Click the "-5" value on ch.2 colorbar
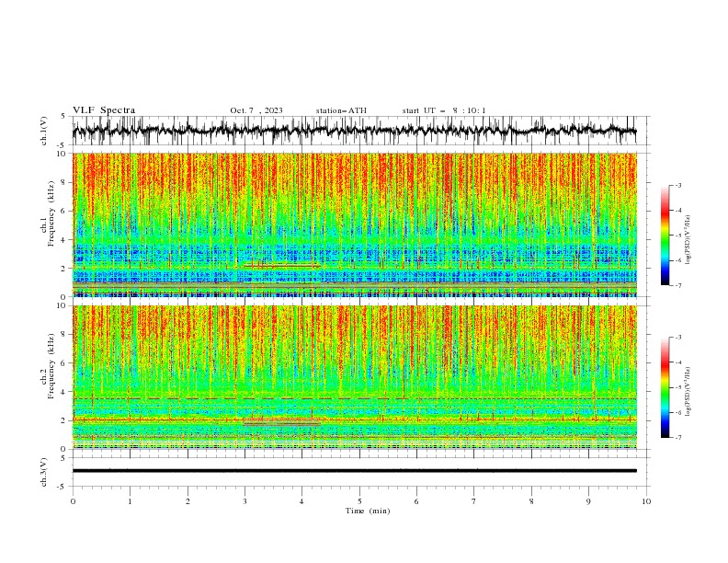The width and height of the screenshot is (728, 563). pyautogui.click(x=677, y=387)
